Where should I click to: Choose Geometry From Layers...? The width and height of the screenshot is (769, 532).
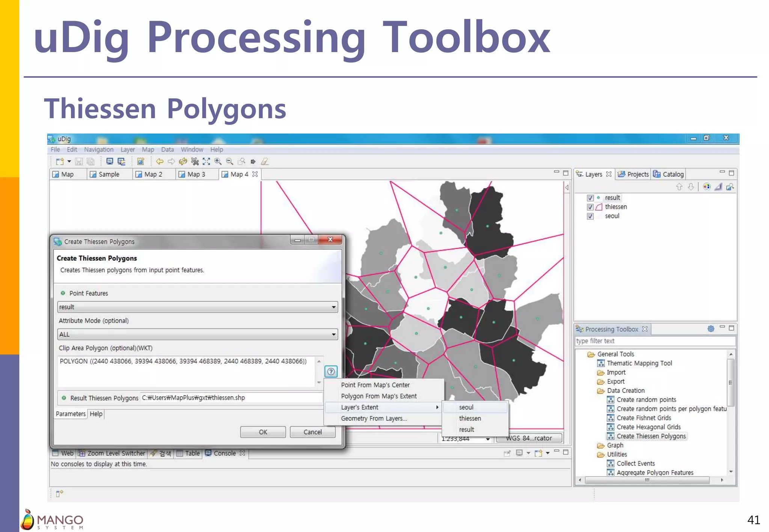coord(383,418)
